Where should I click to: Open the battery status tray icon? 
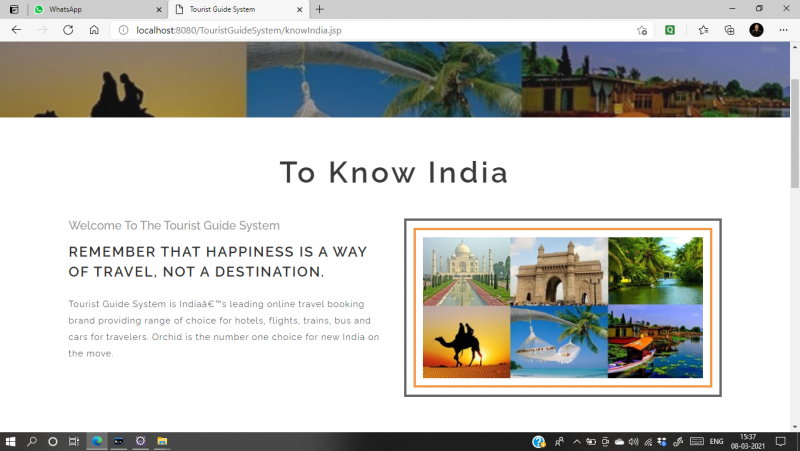click(x=591, y=442)
